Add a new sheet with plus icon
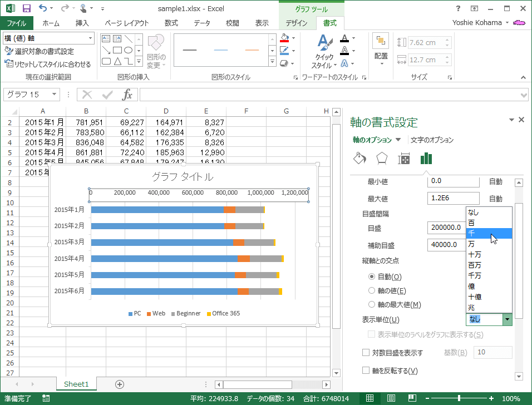Viewport: 532px width, 405px height. coord(120,384)
